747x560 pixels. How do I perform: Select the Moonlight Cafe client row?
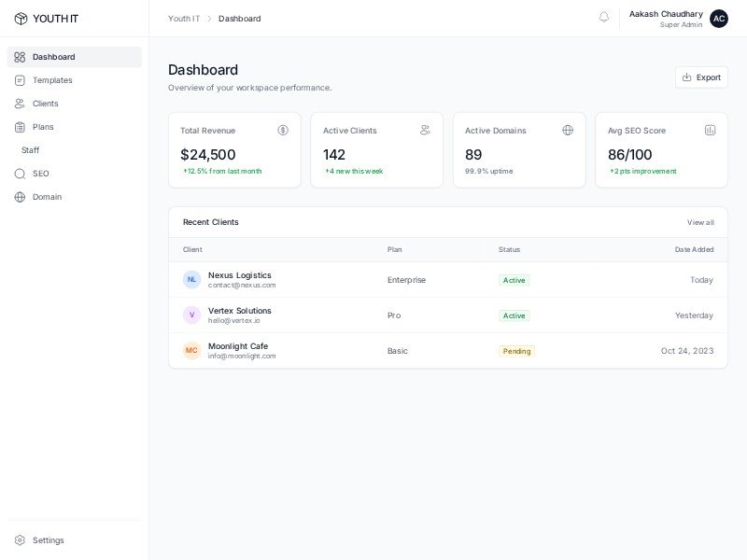coord(447,351)
